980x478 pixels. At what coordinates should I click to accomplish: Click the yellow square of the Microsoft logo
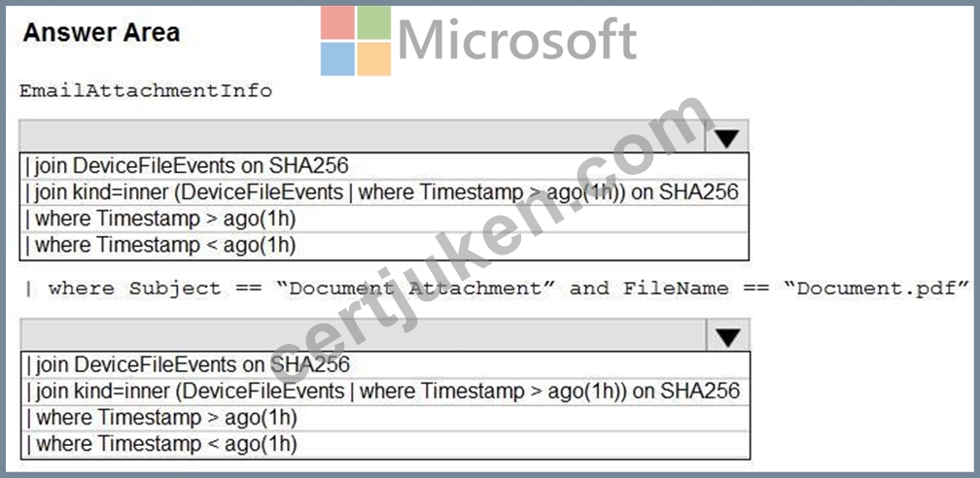click(373, 58)
